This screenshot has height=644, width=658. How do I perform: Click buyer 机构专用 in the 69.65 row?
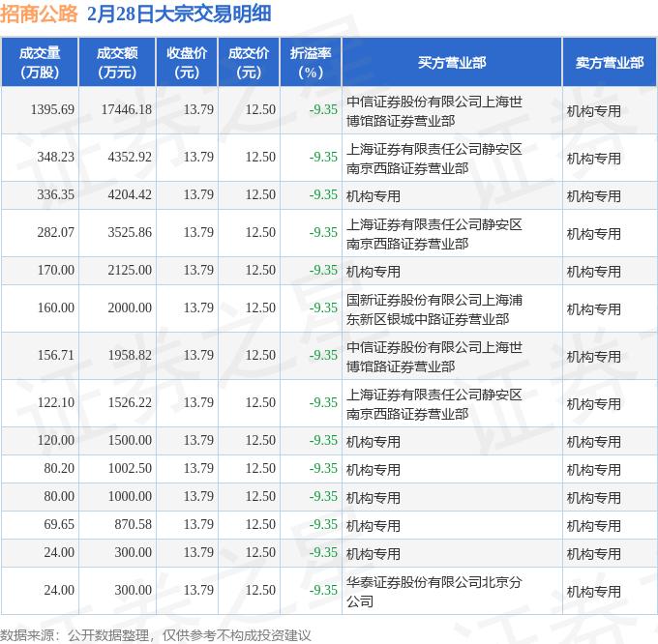tap(374, 526)
